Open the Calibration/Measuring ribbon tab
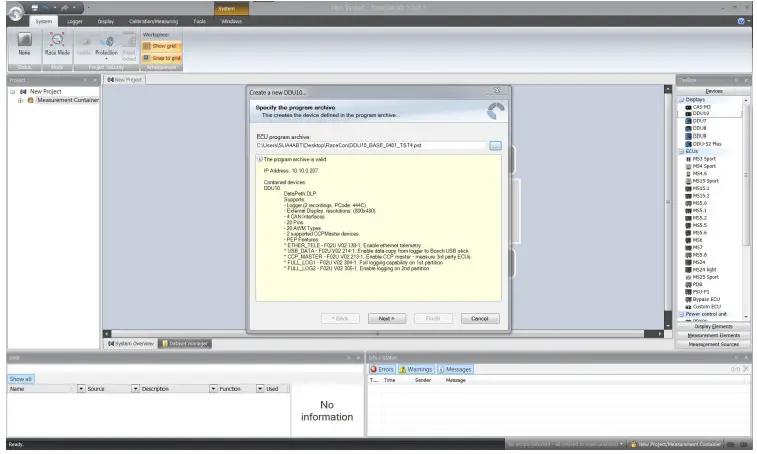Screen dimensions: 757x454 click(x=154, y=21)
